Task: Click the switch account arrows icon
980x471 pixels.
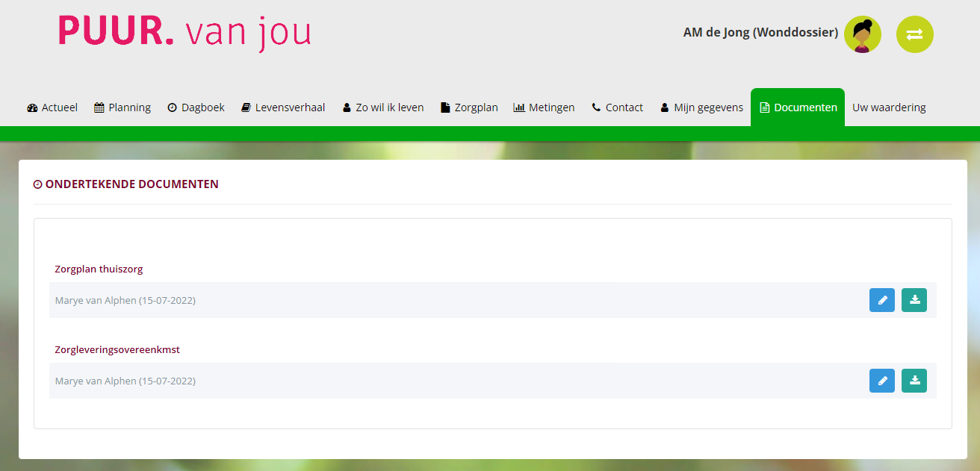Action: point(914,34)
